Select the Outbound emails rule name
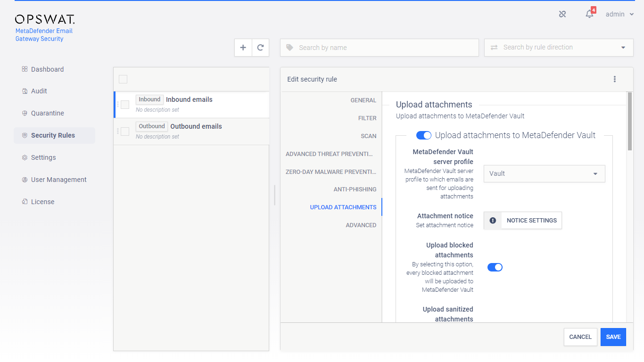Screen dimensions: 644x362 coord(196,126)
